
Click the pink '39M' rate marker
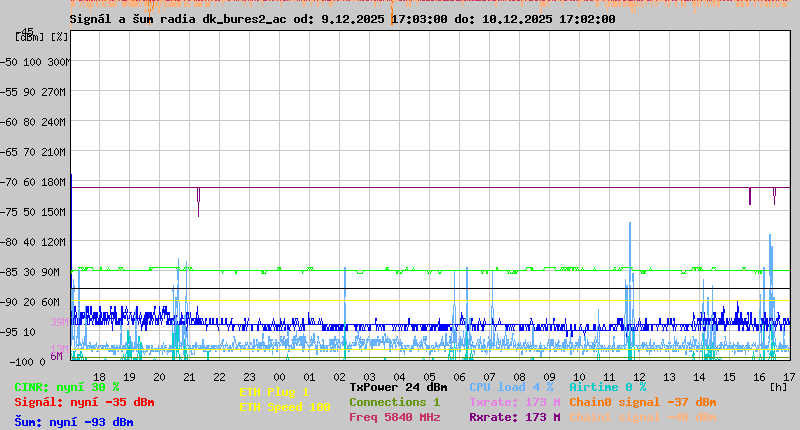(x=60, y=322)
